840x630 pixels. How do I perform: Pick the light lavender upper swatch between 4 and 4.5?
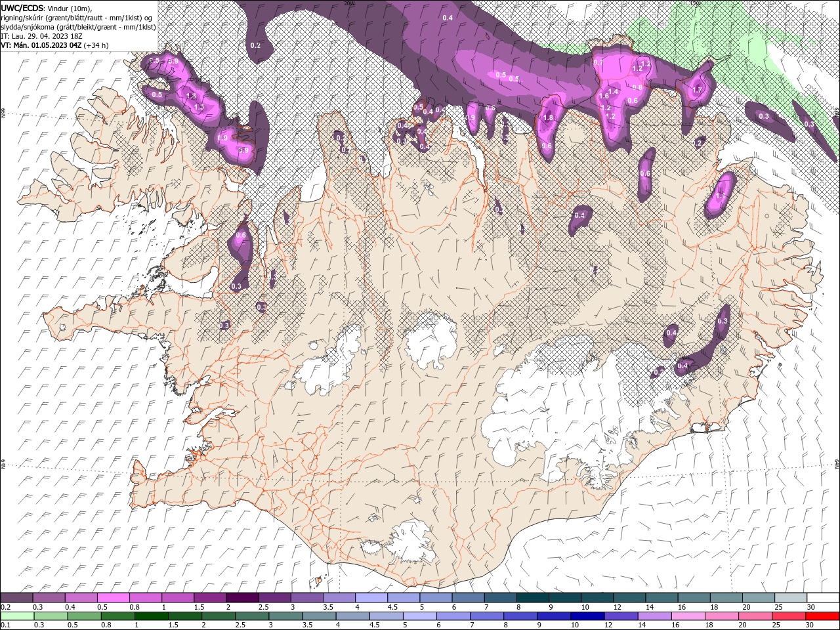click(x=371, y=598)
